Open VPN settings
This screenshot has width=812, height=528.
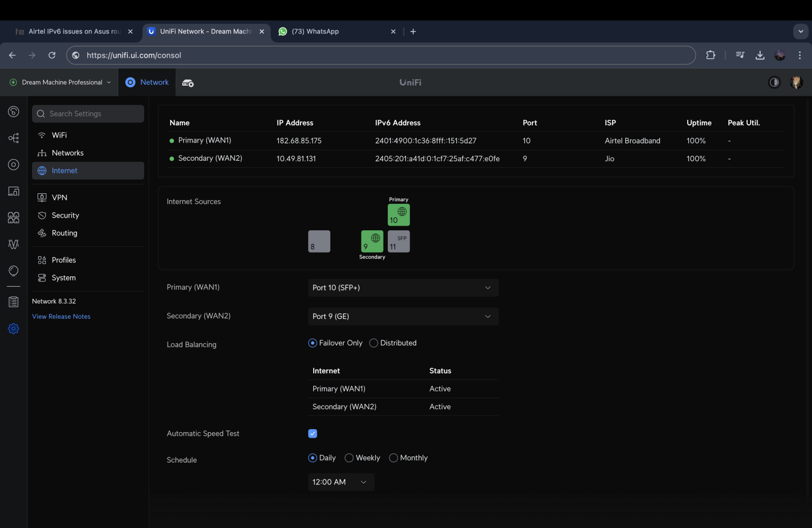88,198
